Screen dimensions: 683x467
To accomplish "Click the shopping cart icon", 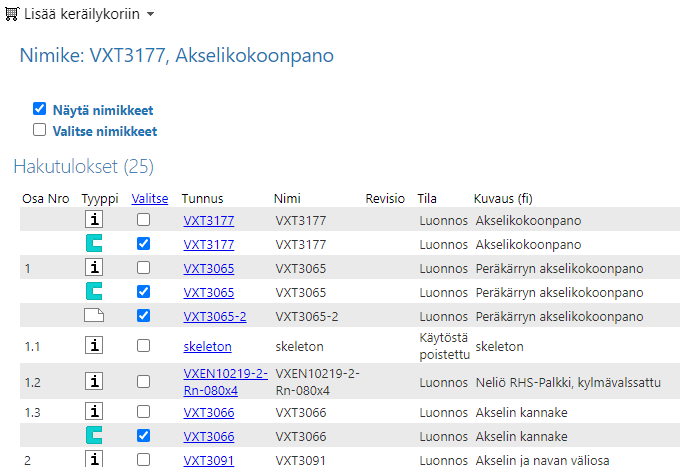I will pyautogui.click(x=12, y=15).
